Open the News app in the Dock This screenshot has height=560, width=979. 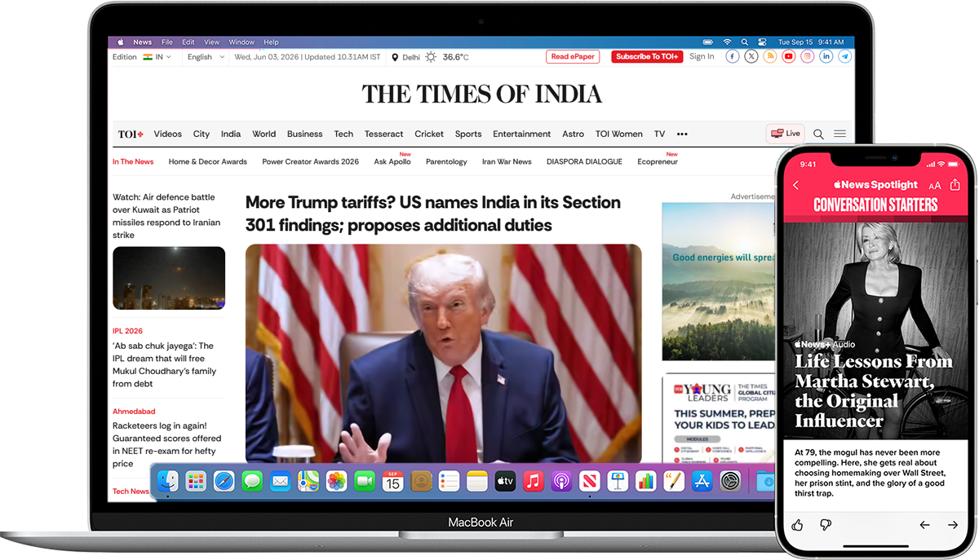(x=590, y=481)
